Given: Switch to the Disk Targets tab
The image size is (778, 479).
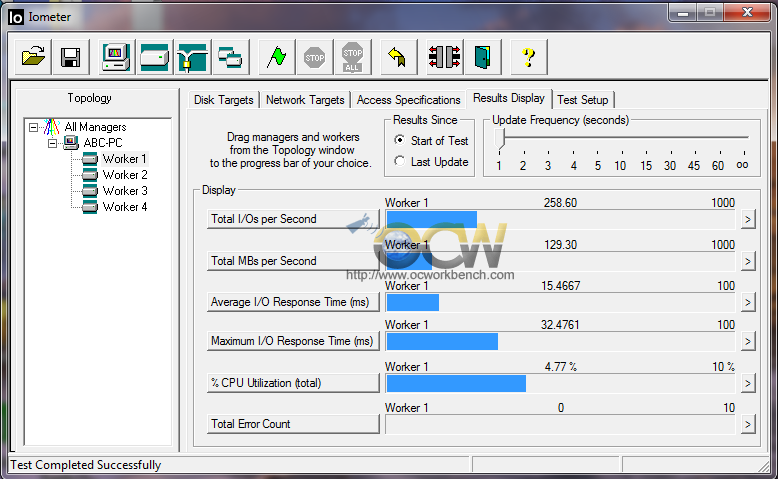Looking at the screenshot, I should click(x=223, y=100).
